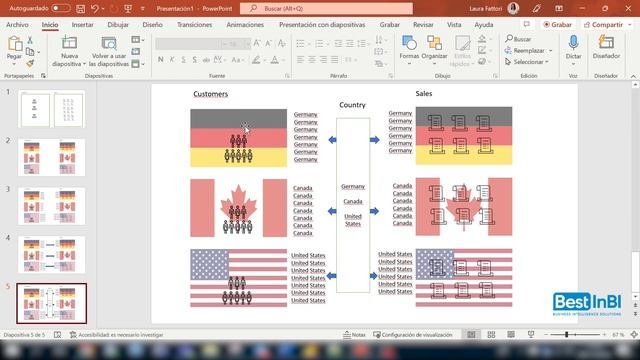Open the comments speech bubble icon
This screenshot has width=640, height=360.
click(x=527, y=24)
